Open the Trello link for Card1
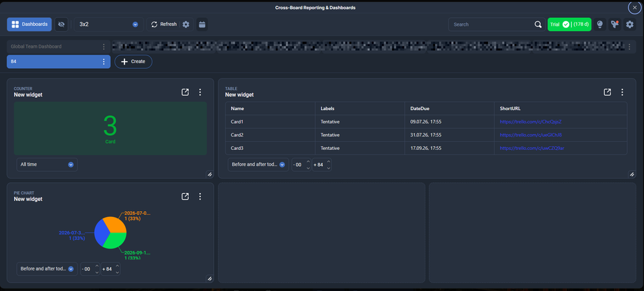This screenshot has width=644, height=291. 531,122
